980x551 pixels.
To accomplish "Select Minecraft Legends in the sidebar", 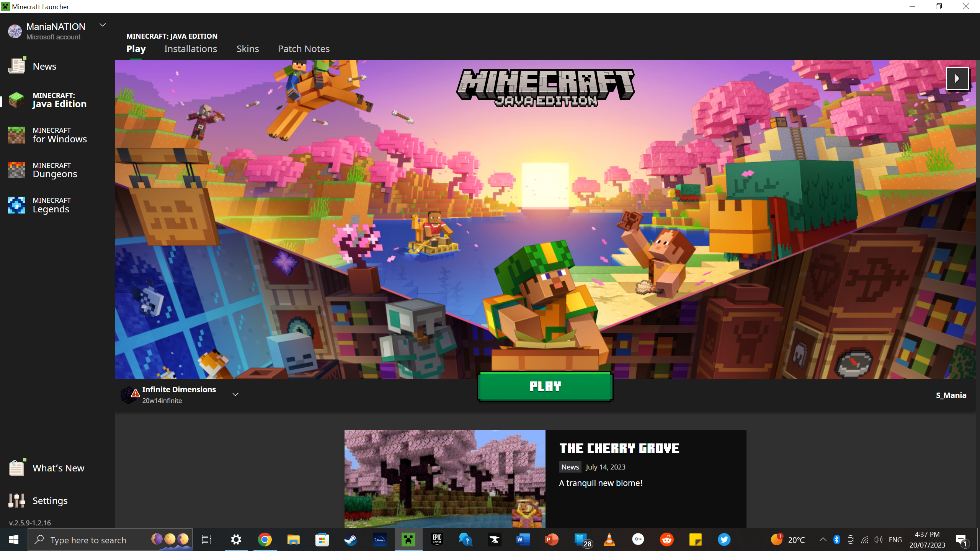I will [51, 205].
